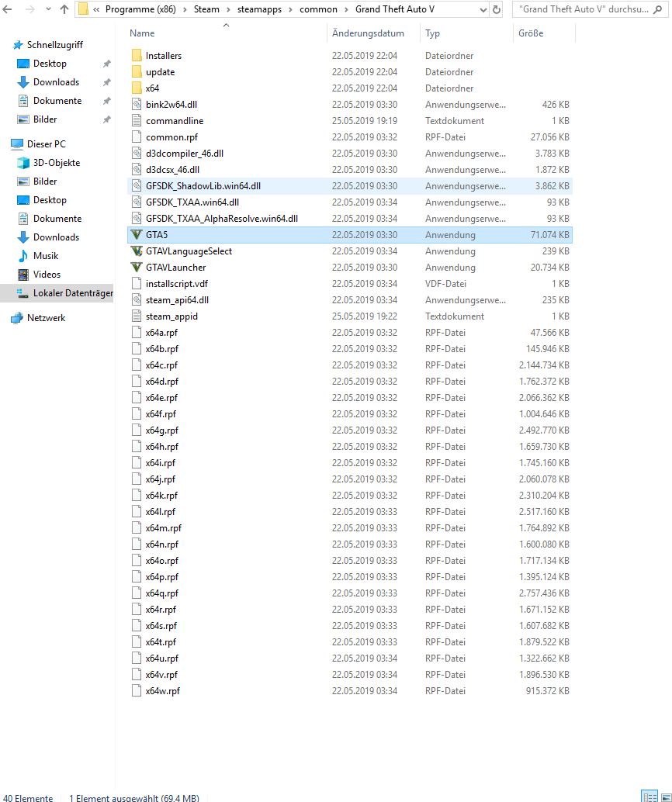Navigate to Programme (x86) breadcrumb
The width and height of the screenshot is (672, 802).
(140, 9)
